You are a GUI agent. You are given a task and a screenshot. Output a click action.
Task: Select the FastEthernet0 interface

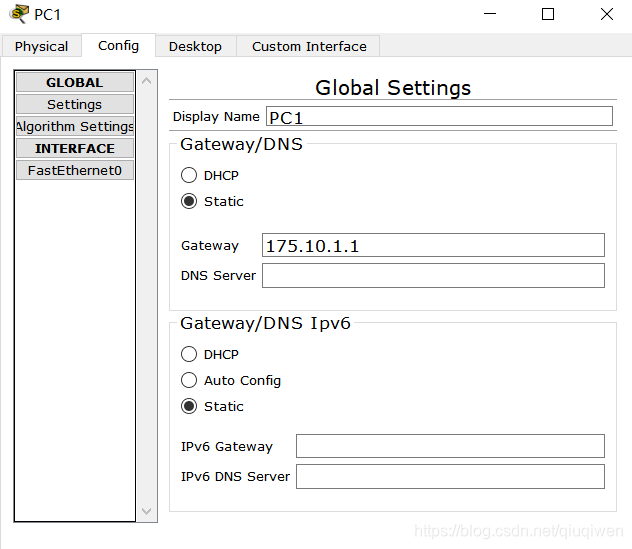point(75,171)
